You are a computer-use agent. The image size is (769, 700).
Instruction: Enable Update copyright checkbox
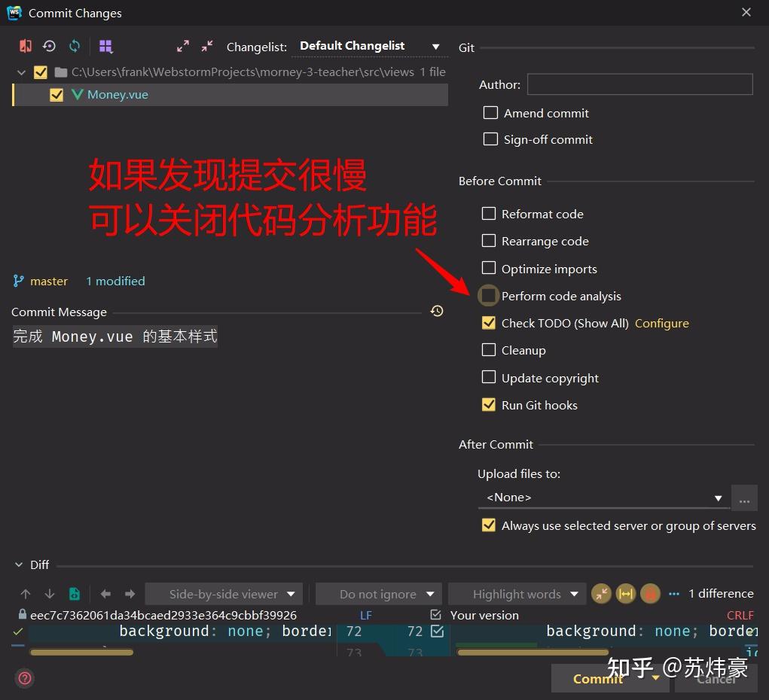489,377
